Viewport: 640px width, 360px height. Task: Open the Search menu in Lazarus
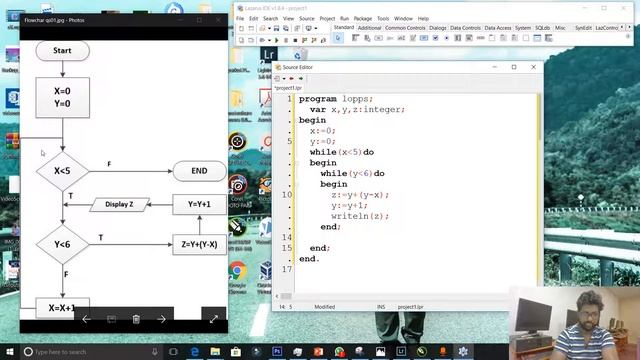270,19
